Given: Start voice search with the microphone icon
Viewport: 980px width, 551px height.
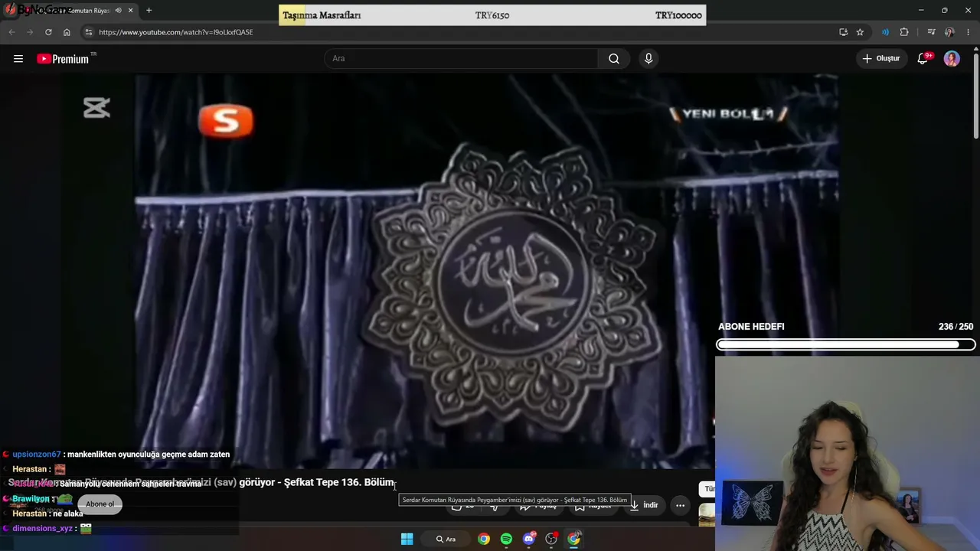Looking at the screenshot, I should coord(648,59).
